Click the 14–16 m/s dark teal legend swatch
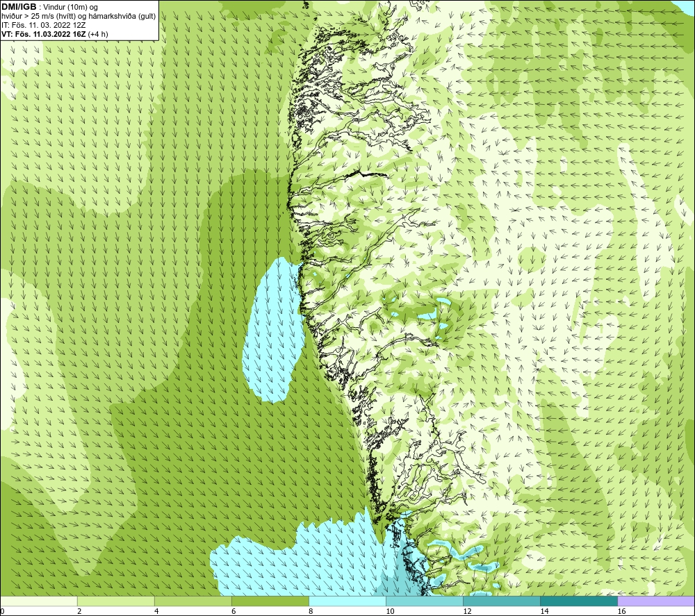 point(579,601)
